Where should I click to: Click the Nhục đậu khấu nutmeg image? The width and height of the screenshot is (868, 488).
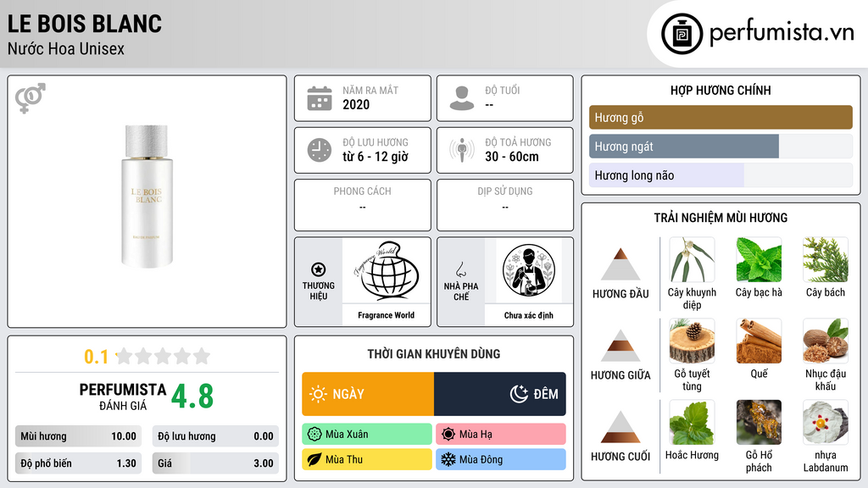click(826, 341)
